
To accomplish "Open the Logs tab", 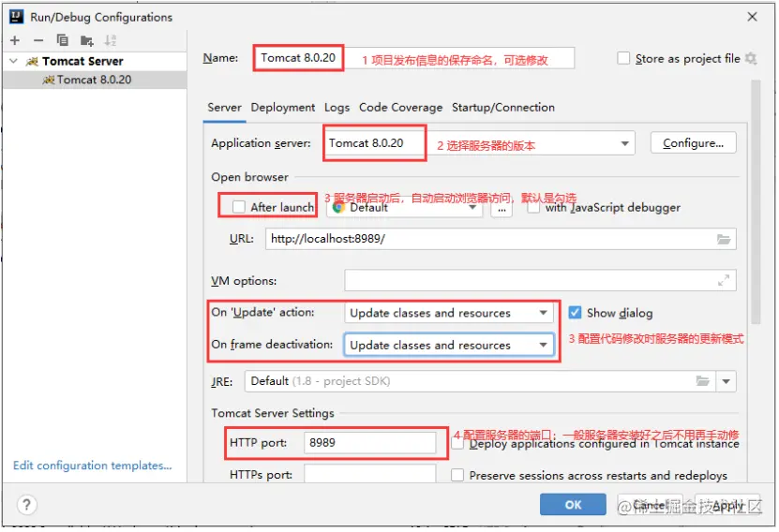I will (337, 108).
